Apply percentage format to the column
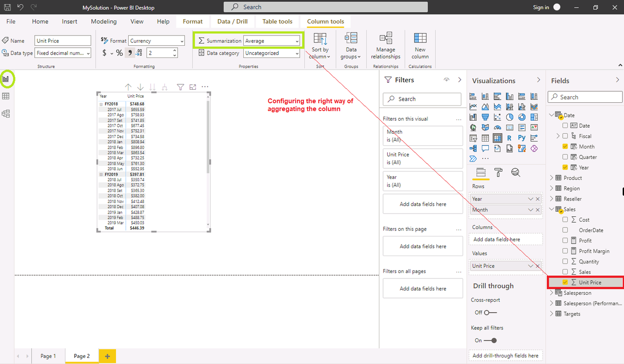The height and width of the screenshot is (364, 624). click(119, 53)
